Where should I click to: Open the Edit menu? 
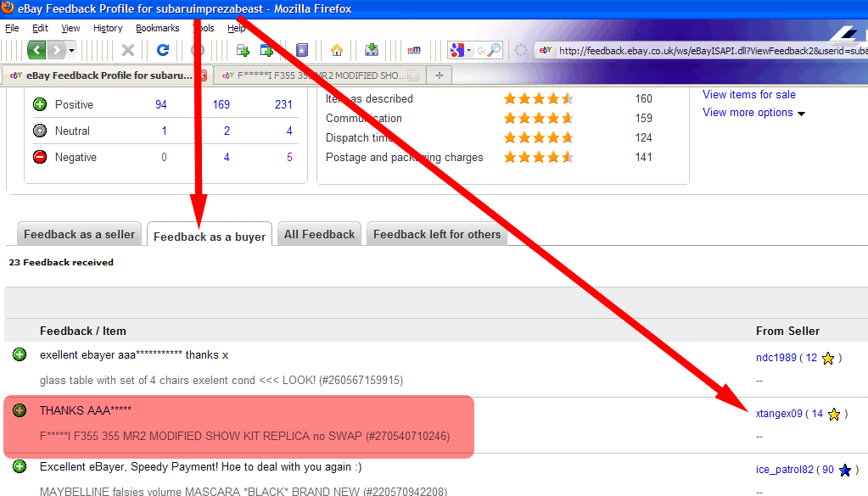coord(40,28)
